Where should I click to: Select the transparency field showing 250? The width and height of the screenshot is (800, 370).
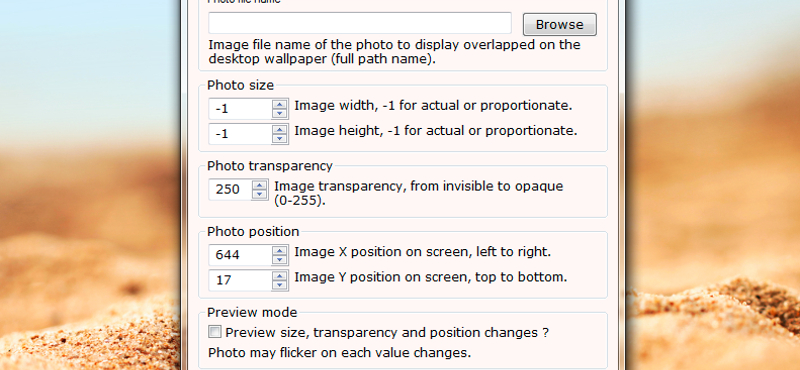tap(231, 189)
